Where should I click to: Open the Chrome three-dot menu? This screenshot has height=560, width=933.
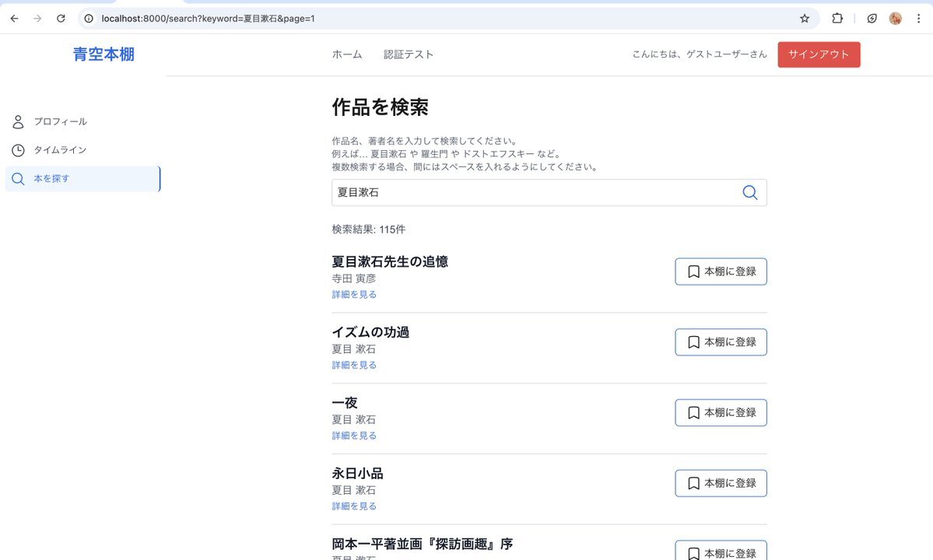[918, 19]
